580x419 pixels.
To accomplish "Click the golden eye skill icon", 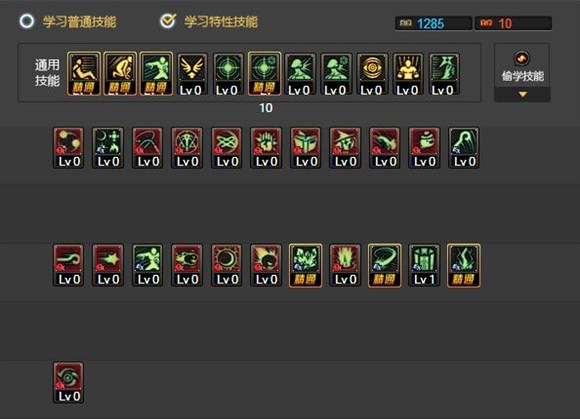I will click(x=372, y=74).
